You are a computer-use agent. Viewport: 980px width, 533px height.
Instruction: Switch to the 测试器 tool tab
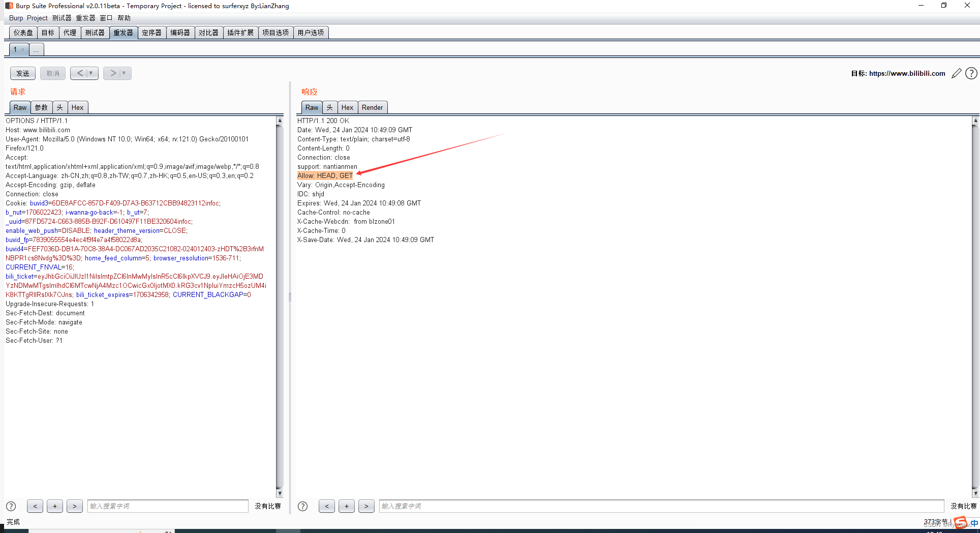[x=95, y=33]
